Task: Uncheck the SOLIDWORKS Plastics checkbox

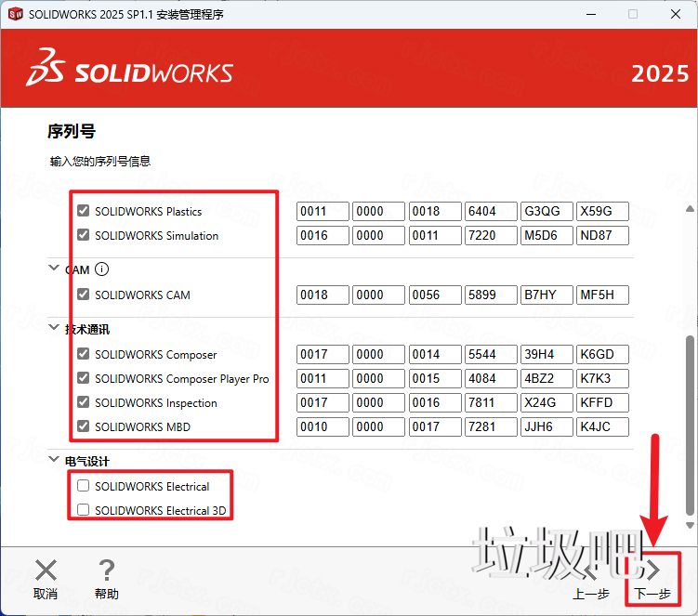Action: (84, 211)
